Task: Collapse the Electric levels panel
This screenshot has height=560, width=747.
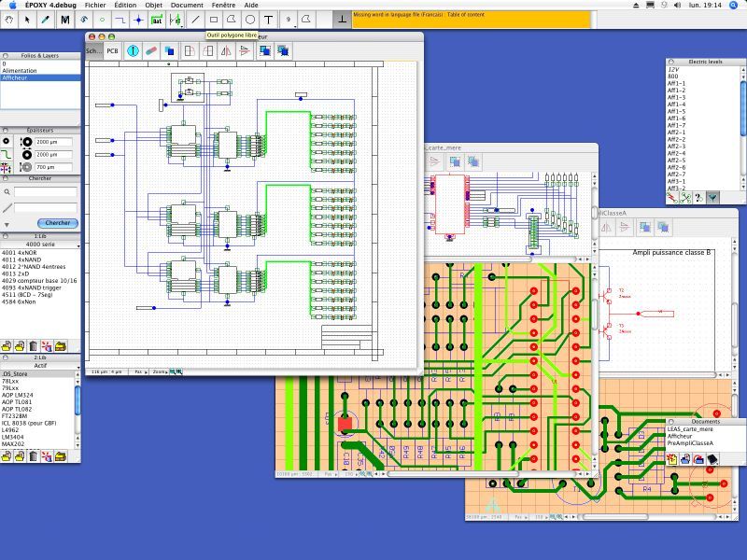Action: pos(670,62)
